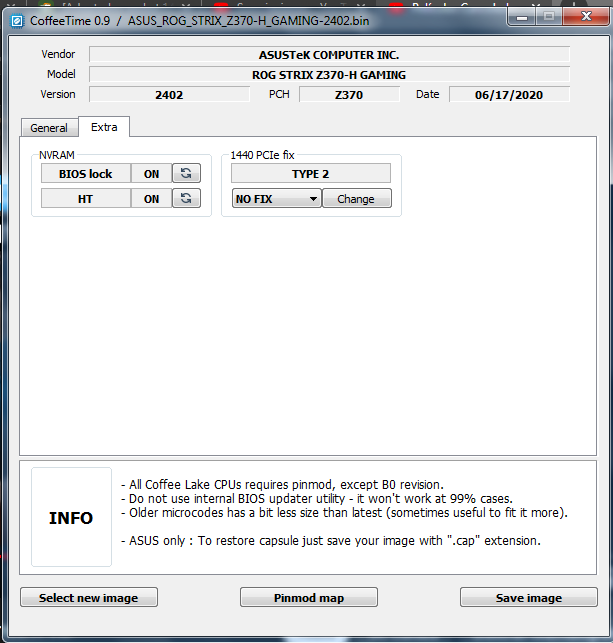Screen dimensions: 613x643
Task: Click the Vendor field ASUSTeK COMPUTER INC.
Action: point(329,55)
